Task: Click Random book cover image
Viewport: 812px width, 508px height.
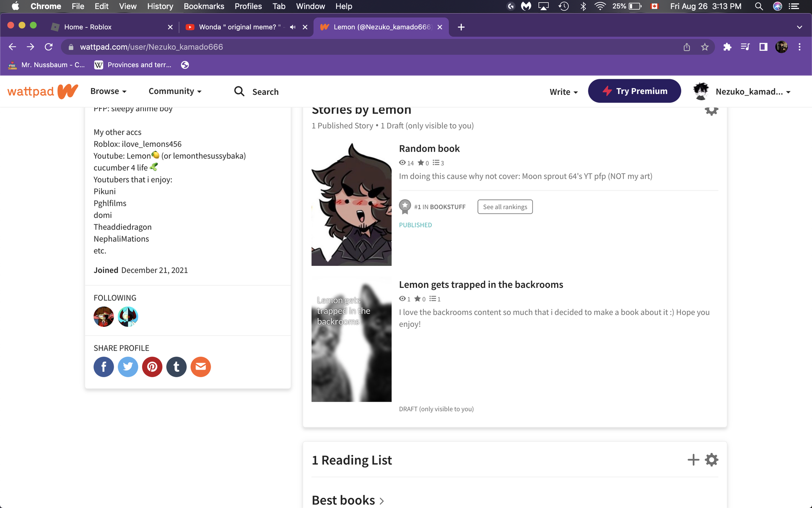Action: point(351,204)
